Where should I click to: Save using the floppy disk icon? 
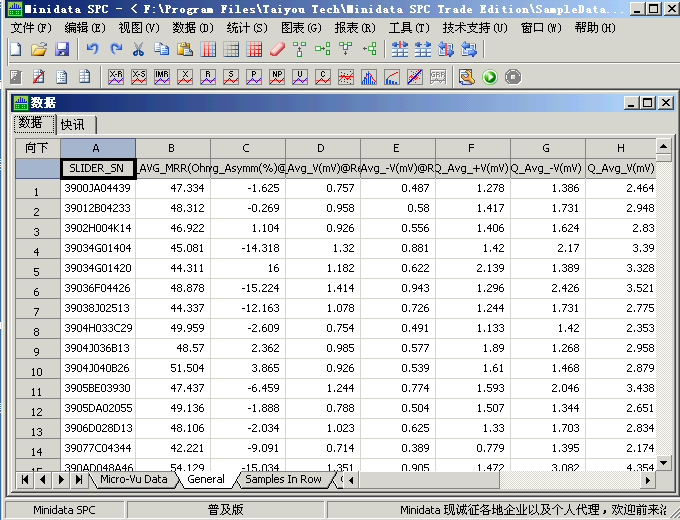tap(62, 49)
